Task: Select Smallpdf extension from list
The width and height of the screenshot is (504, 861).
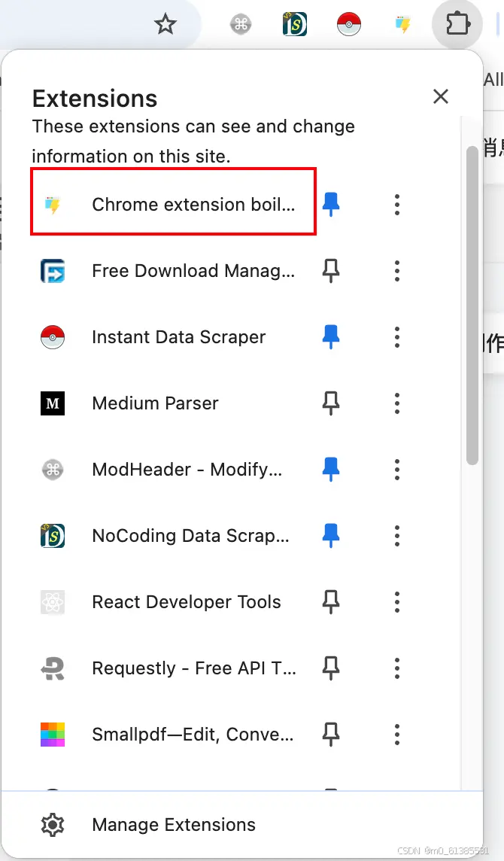Action: click(x=193, y=735)
